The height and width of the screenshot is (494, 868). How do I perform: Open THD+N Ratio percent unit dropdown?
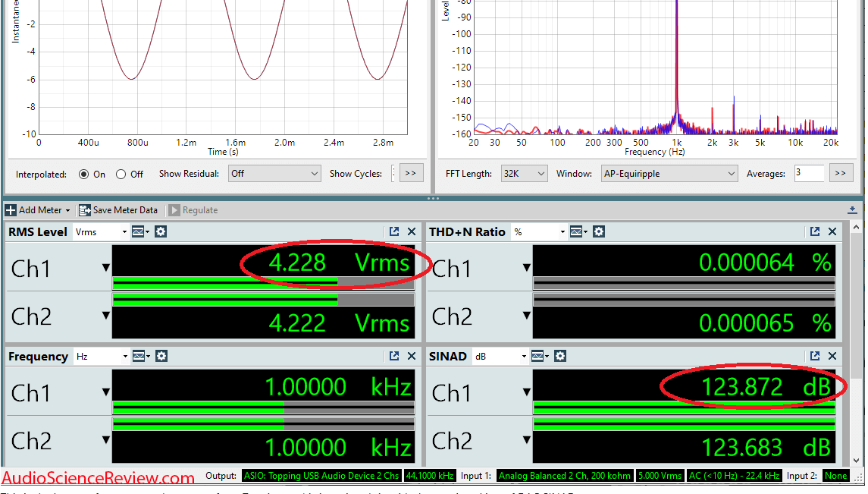click(539, 232)
